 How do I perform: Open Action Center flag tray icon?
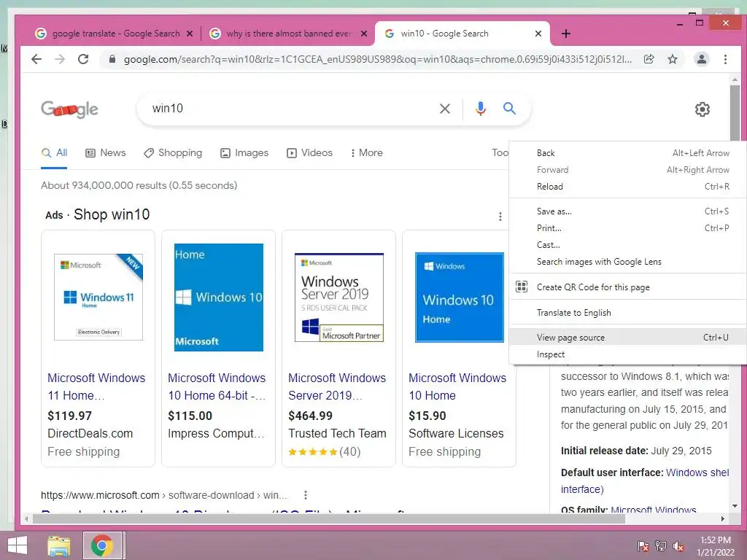[x=643, y=546]
